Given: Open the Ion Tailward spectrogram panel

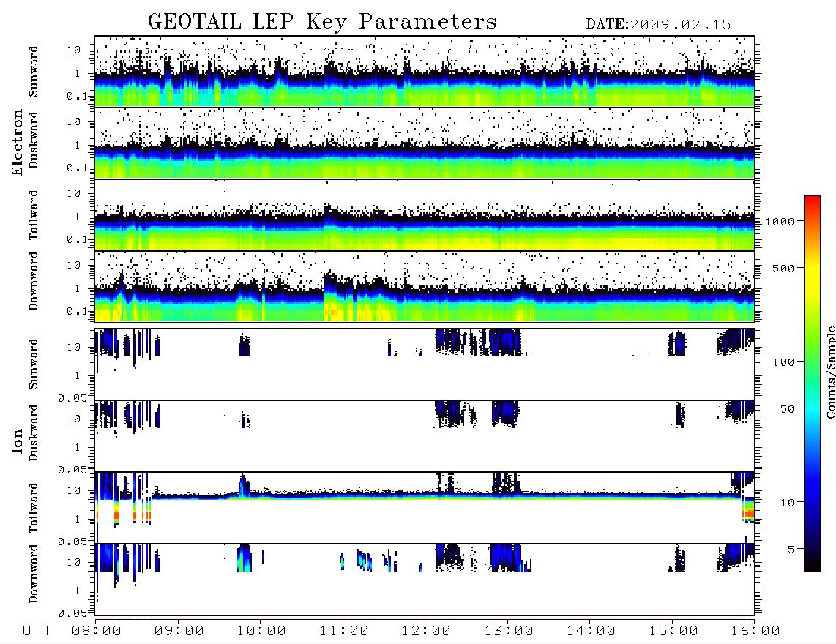Looking at the screenshot, I should click(425, 508).
